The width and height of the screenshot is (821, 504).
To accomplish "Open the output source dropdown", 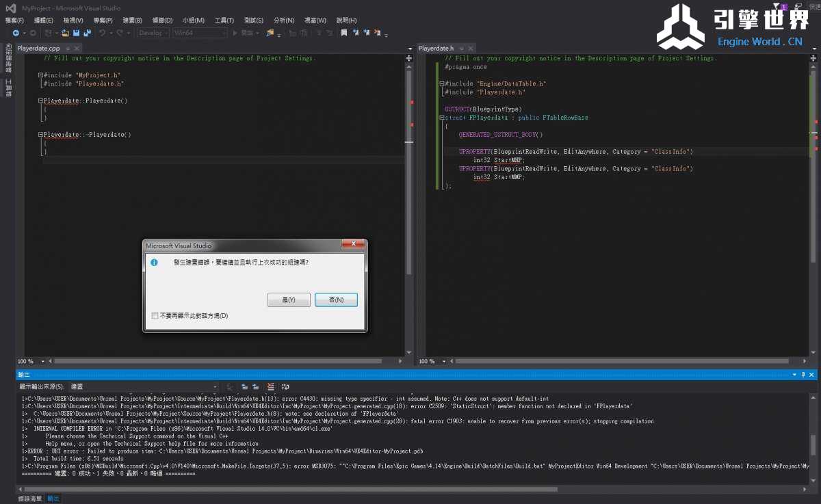I will [x=144, y=387].
